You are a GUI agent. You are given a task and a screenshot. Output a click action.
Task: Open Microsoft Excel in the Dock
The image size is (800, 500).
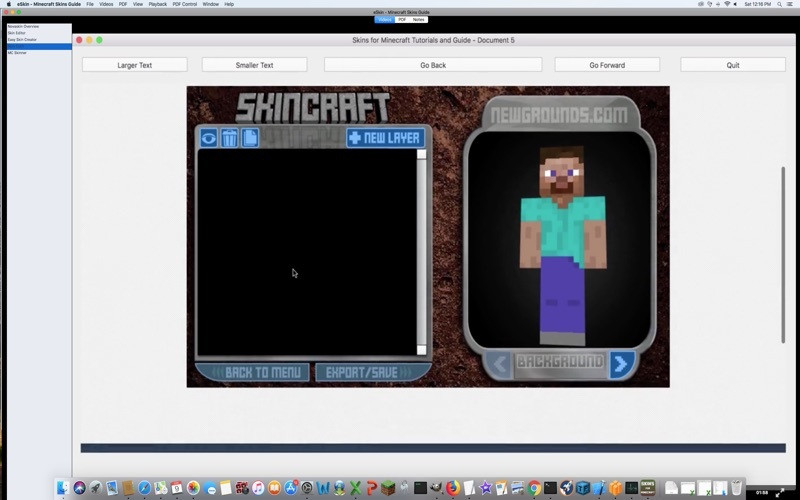tap(356, 488)
